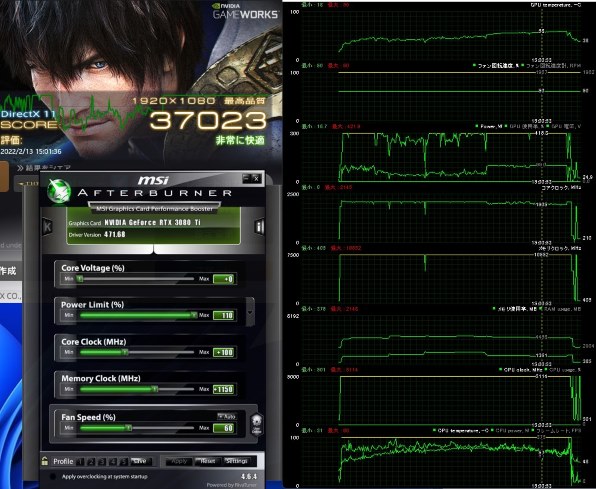The image size is (596, 489).
Task: Open Afterburner Settings
Action: 236,461
